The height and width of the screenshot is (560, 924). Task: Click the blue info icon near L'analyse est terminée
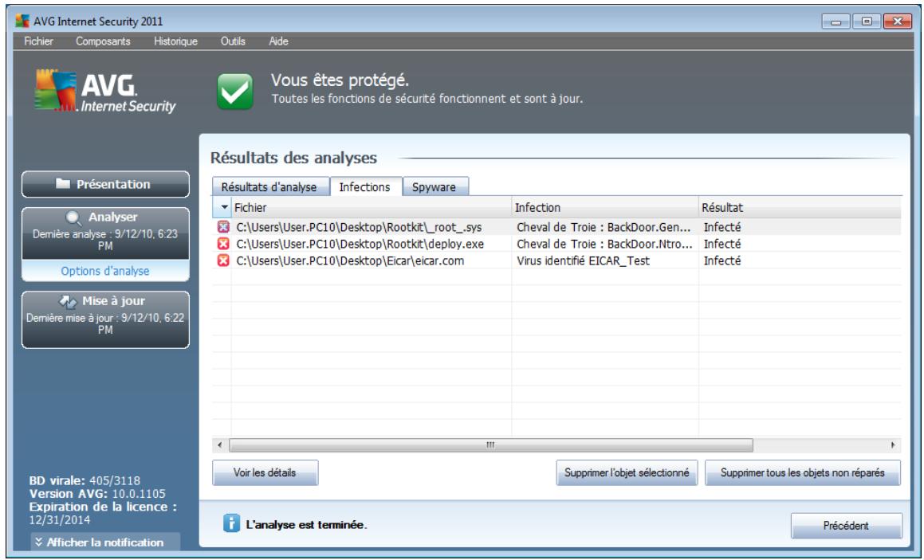pos(231,523)
